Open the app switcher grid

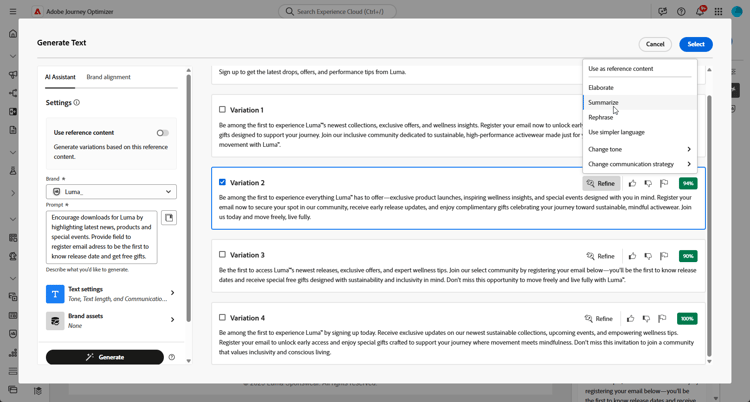click(x=718, y=11)
